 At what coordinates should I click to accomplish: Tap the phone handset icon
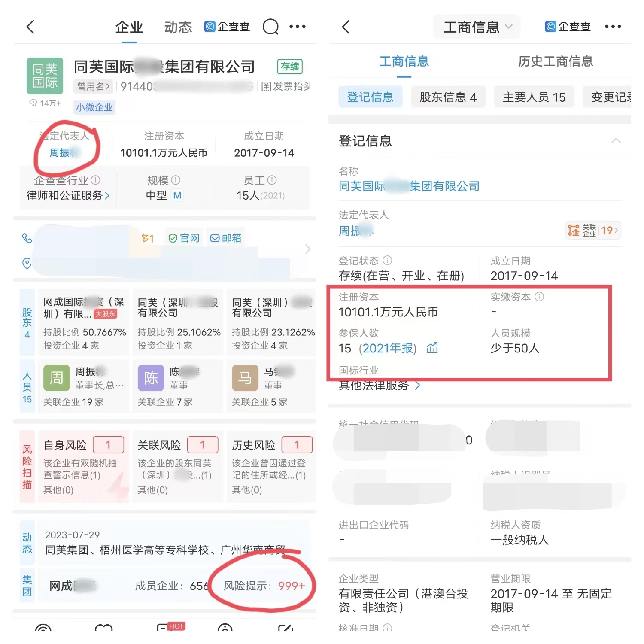[27, 238]
